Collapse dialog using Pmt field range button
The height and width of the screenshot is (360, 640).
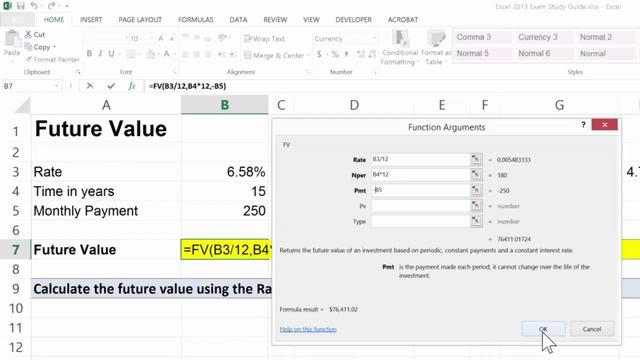coord(476,190)
